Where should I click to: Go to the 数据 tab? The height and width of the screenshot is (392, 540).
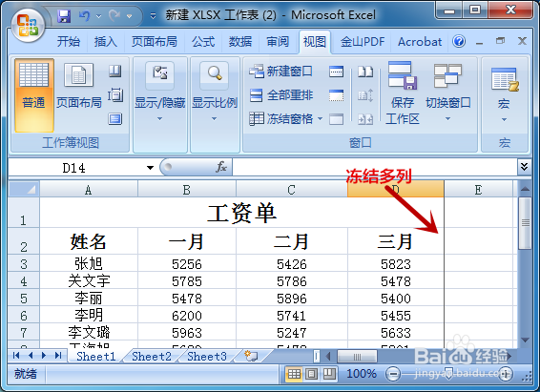coord(240,42)
